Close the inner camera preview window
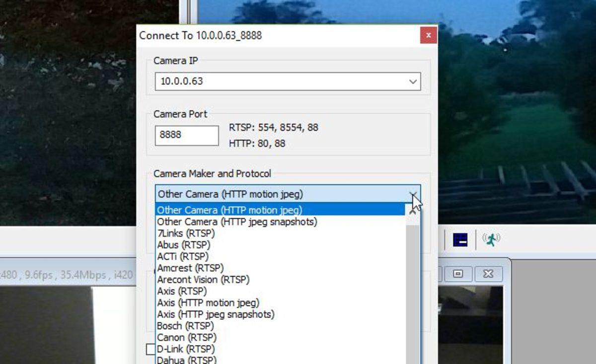 pos(488,274)
